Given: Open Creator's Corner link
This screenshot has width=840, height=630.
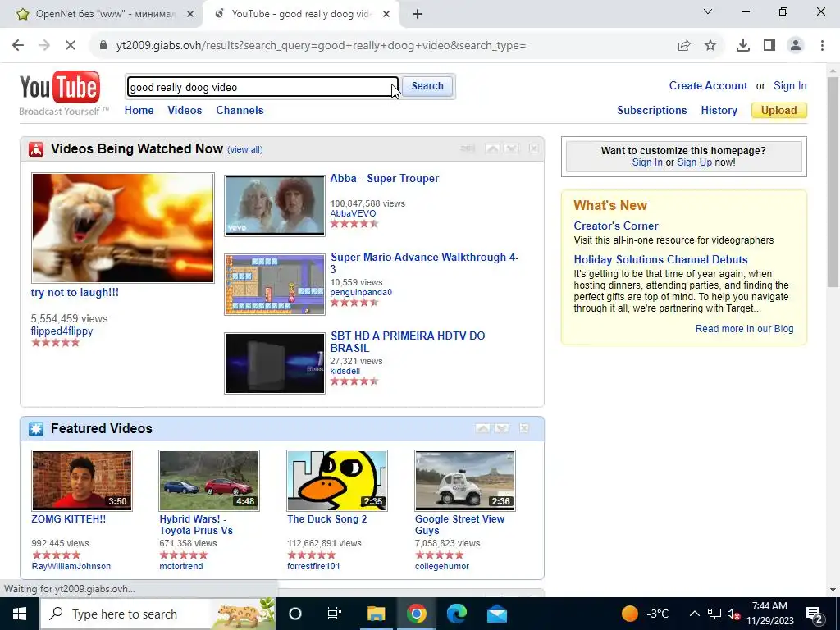Looking at the screenshot, I should tap(616, 226).
